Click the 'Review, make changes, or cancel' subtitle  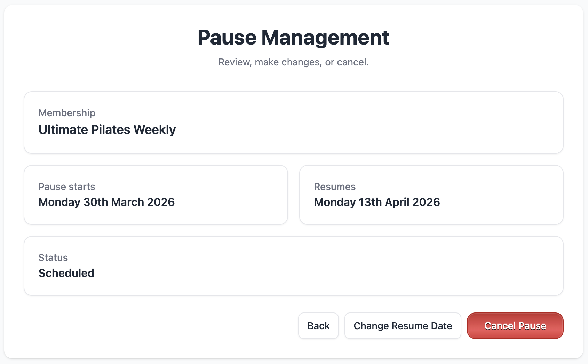[x=293, y=62]
